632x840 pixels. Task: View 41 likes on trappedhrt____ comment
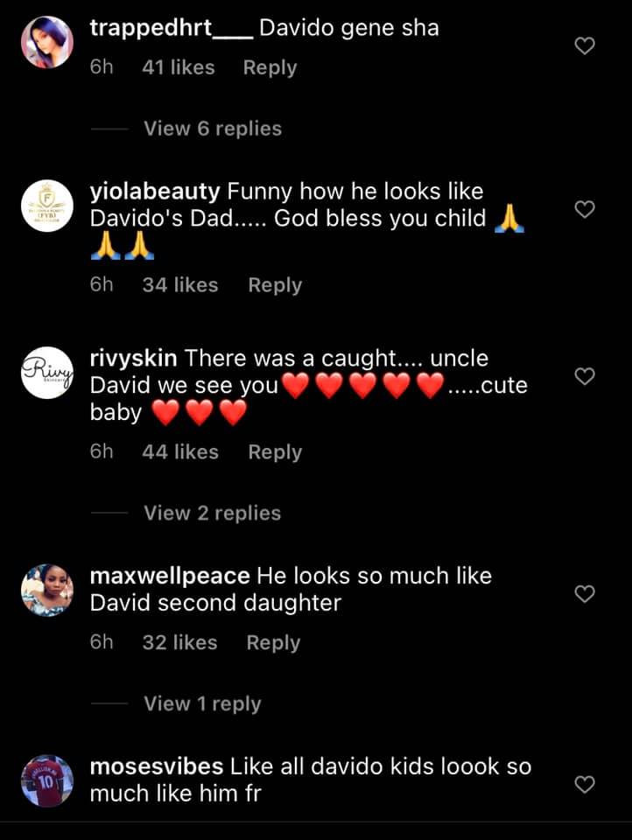pyautogui.click(x=178, y=67)
